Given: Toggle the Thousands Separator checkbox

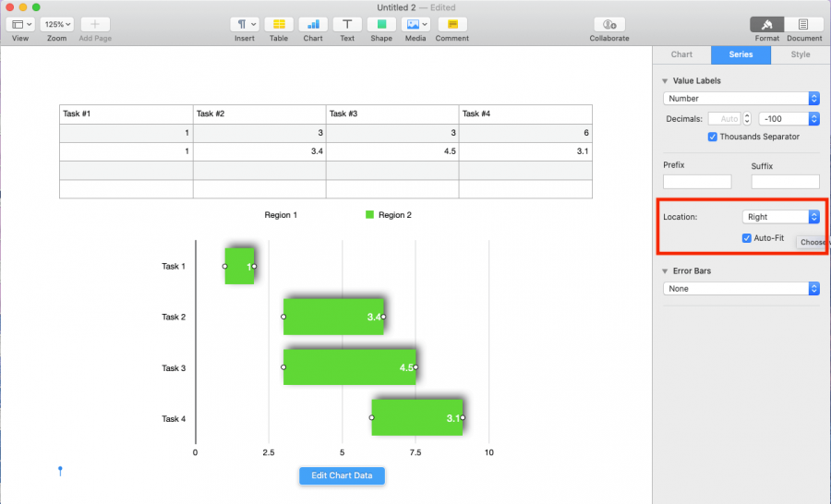Looking at the screenshot, I should [713, 137].
